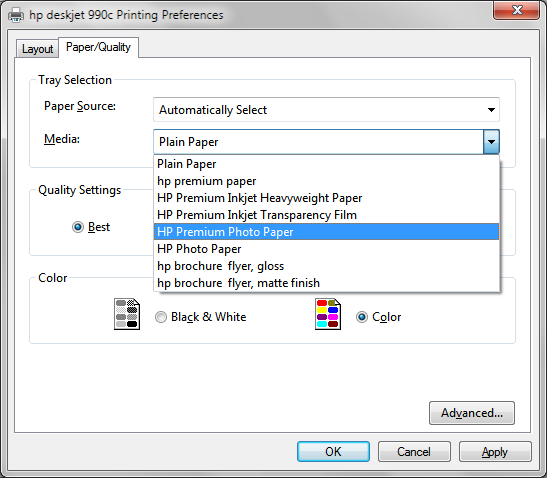
Task: Click the printer icon in title bar
Action: coord(16,15)
